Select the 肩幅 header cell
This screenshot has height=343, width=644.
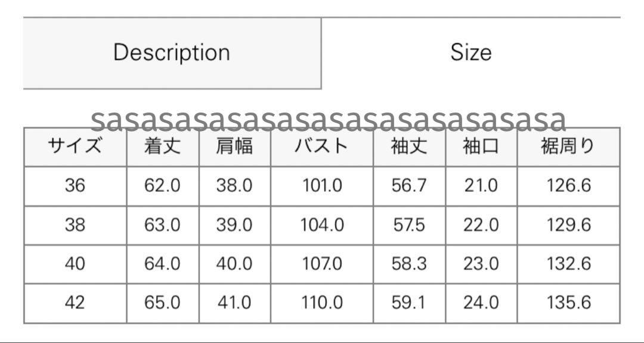(234, 147)
